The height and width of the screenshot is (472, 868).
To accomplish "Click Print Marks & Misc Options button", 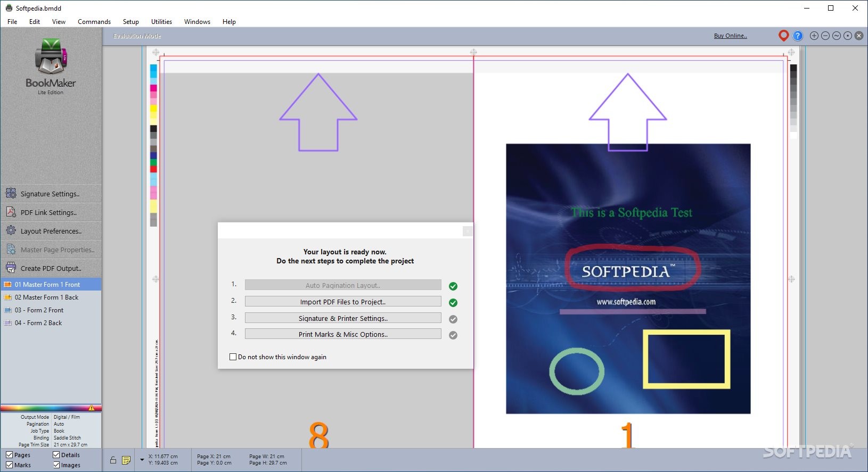I will click(x=343, y=334).
